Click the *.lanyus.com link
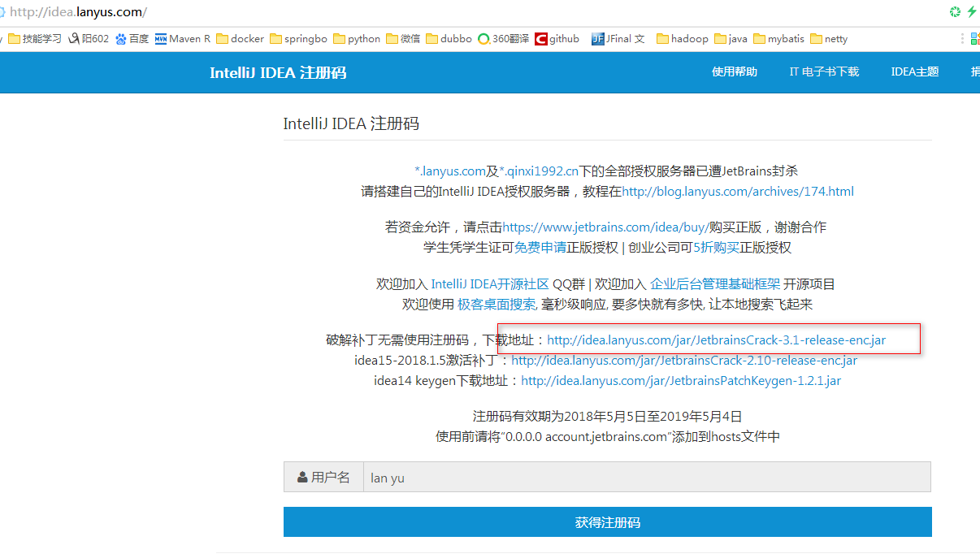This screenshot has height=558, width=980. 450,171
